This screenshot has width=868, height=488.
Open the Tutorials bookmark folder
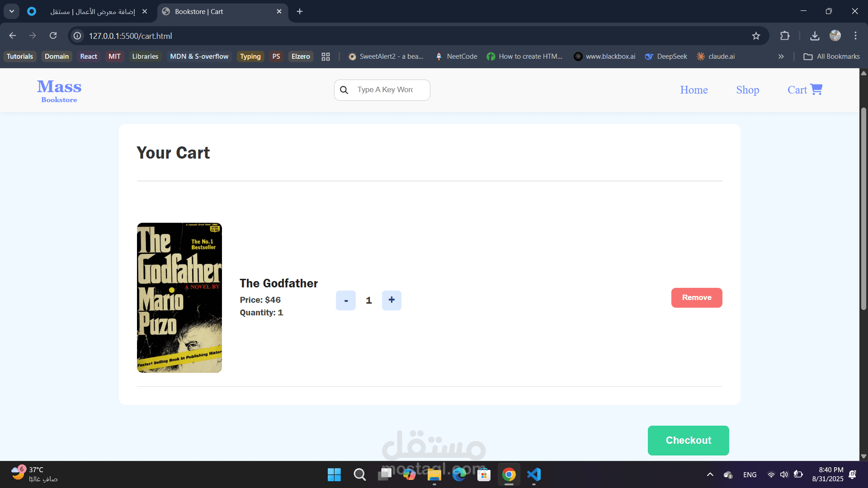(x=20, y=56)
